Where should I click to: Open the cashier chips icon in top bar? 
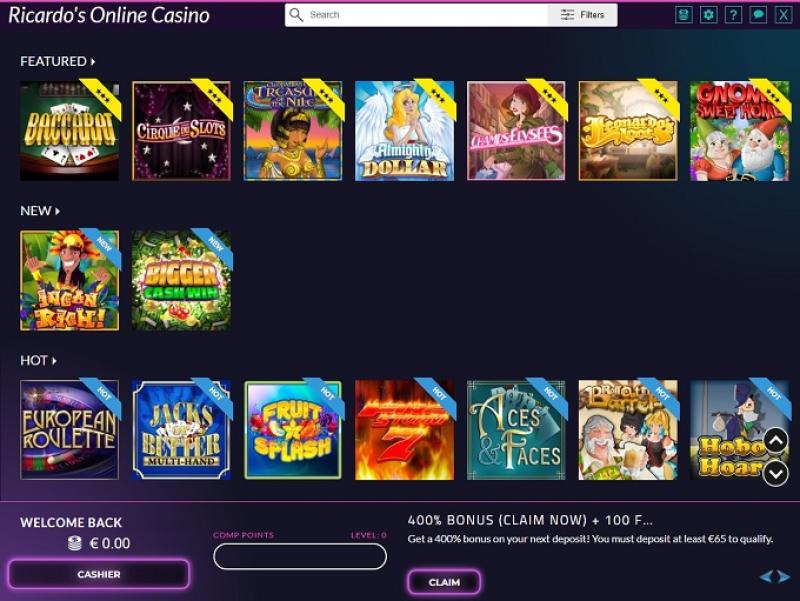(684, 15)
